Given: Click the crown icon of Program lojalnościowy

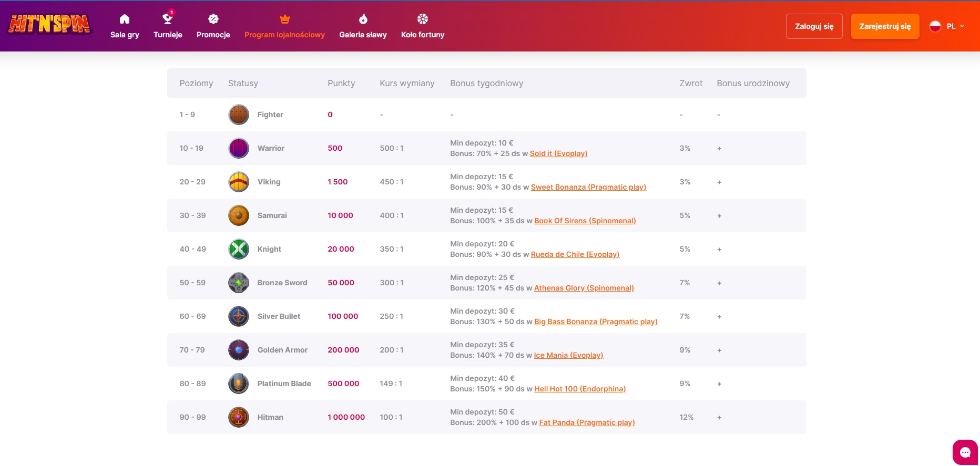Looking at the screenshot, I should click(x=284, y=19).
